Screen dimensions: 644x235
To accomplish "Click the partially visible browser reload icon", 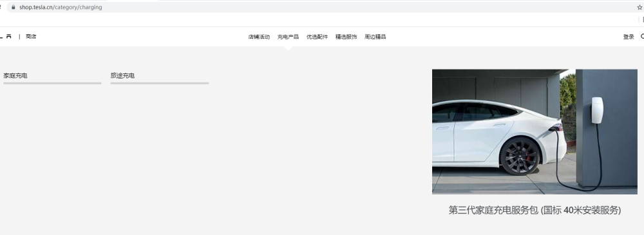I will (1, 7).
